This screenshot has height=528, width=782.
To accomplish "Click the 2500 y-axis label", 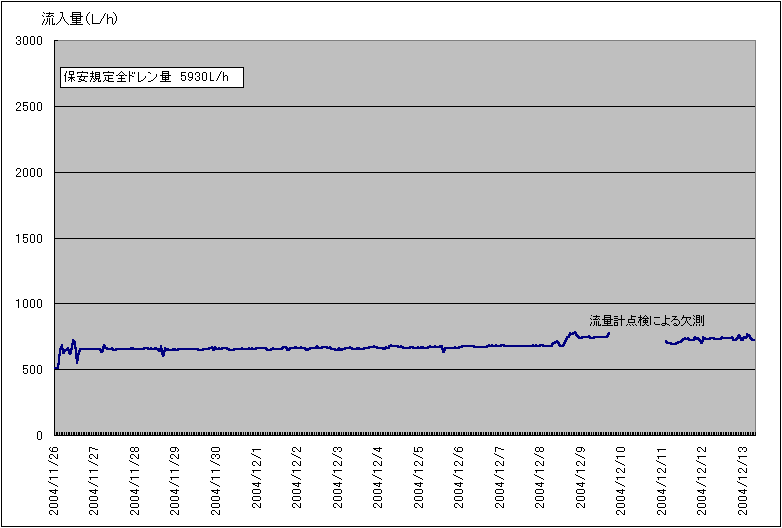I will [29, 107].
